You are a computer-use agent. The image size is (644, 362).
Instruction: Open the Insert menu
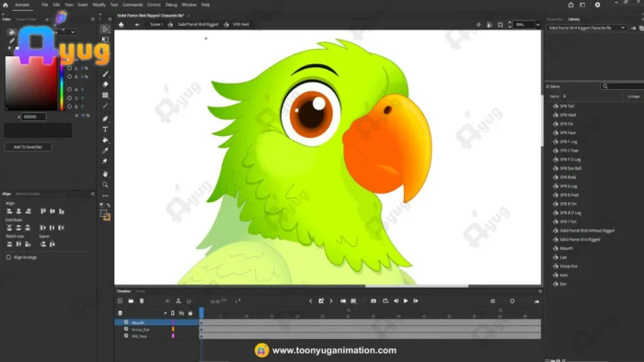click(83, 5)
